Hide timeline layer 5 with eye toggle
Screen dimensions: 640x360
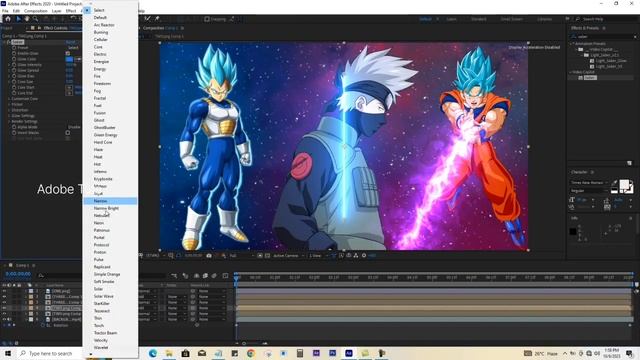(x=4, y=314)
